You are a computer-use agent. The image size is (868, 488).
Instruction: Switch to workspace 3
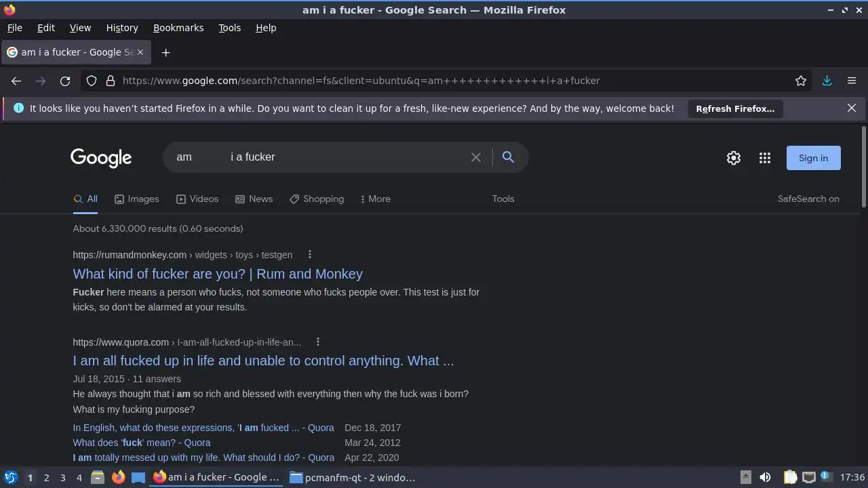click(62, 478)
